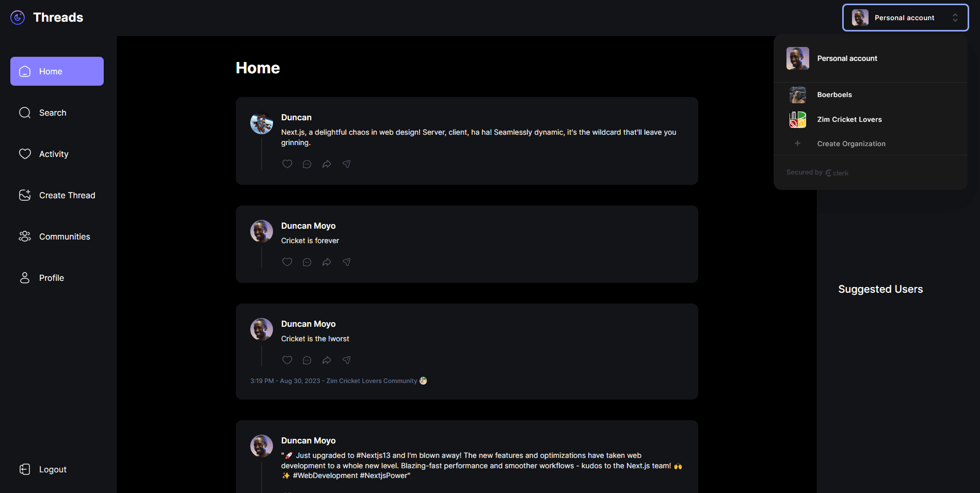
Task: Select Boerboels organization avatar
Action: click(x=797, y=94)
